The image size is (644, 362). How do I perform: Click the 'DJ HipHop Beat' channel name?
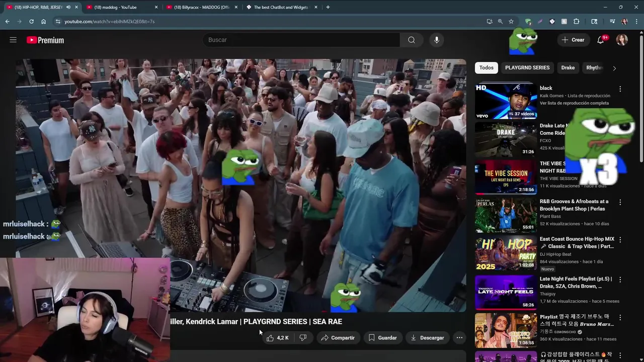(x=555, y=254)
